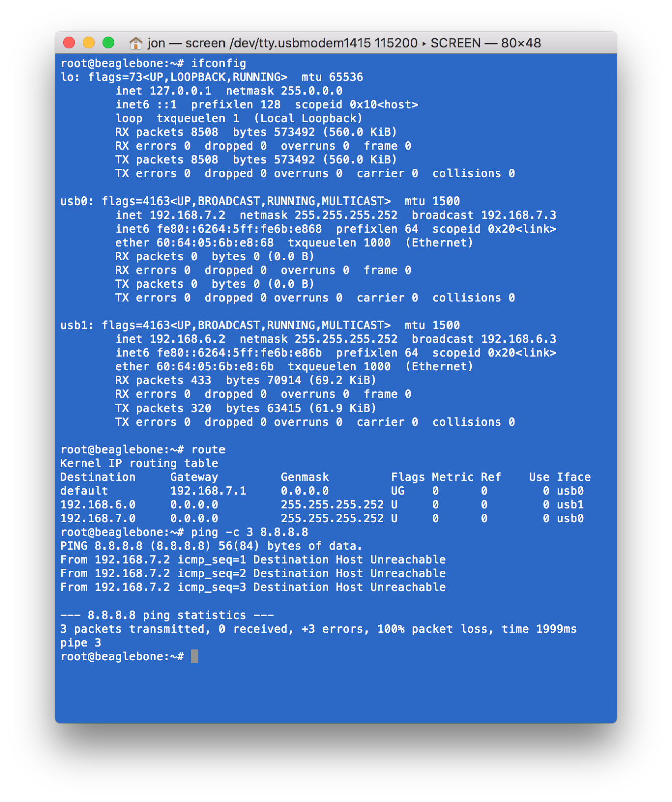Click the green zoom window button
Image resolution: width=672 pixels, height=802 pixels.
point(108,43)
